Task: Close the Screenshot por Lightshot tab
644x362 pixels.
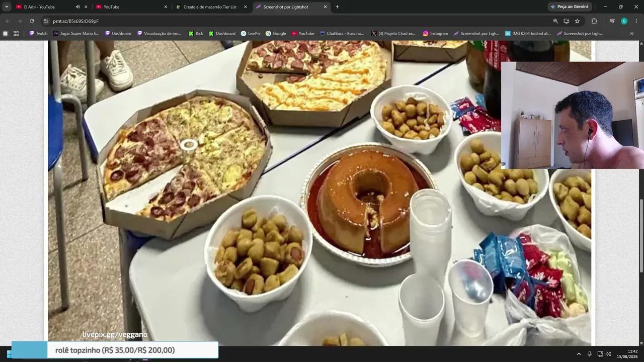Action: tap(325, 7)
